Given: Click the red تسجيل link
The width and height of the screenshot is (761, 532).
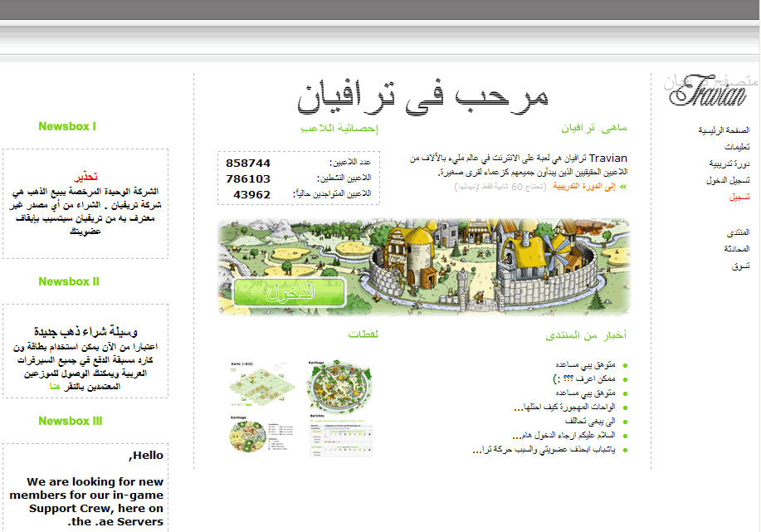Looking at the screenshot, I should click(x=739, y=197).
